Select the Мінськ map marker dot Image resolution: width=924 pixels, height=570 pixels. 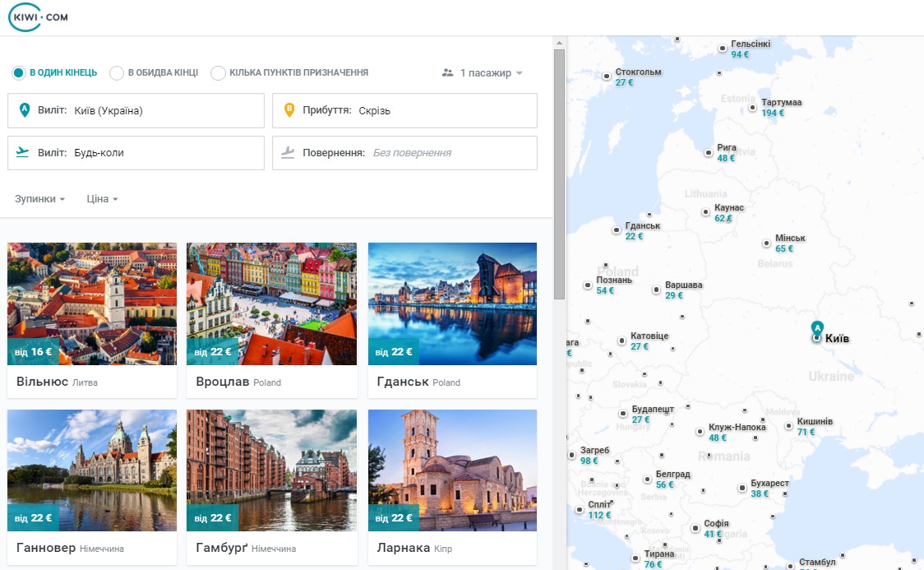[766, 243]
